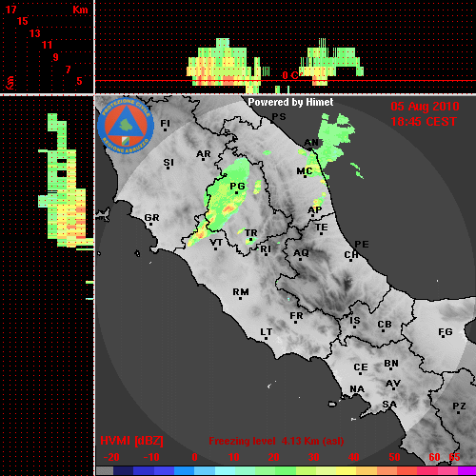Image resolution: width=476 pixels, height=476 pixels.
Task: Click the VT city marker
Action: tap(216, 248)
